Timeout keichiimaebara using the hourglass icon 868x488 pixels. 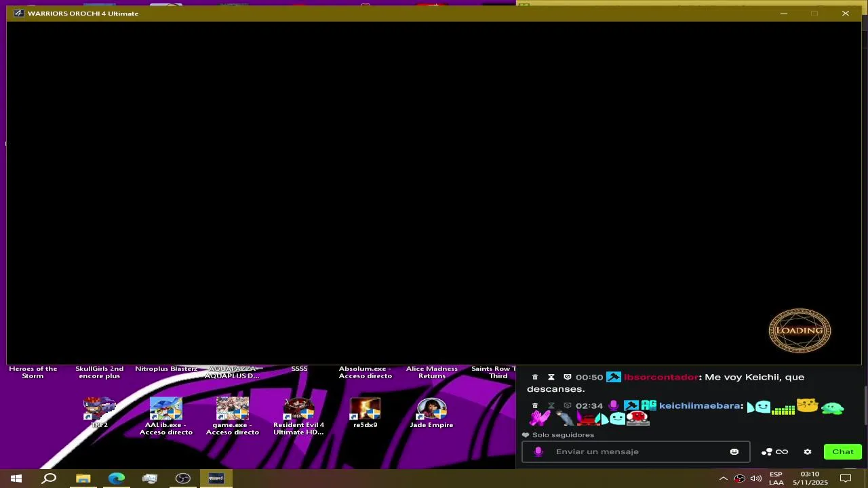click(x=551, y=405)
